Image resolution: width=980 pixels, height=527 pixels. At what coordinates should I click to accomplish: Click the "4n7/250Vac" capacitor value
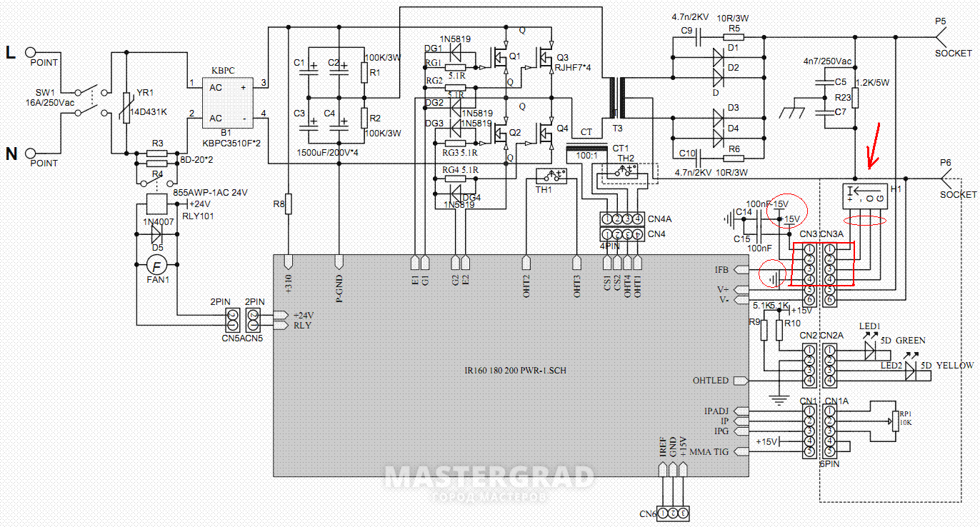829,61
